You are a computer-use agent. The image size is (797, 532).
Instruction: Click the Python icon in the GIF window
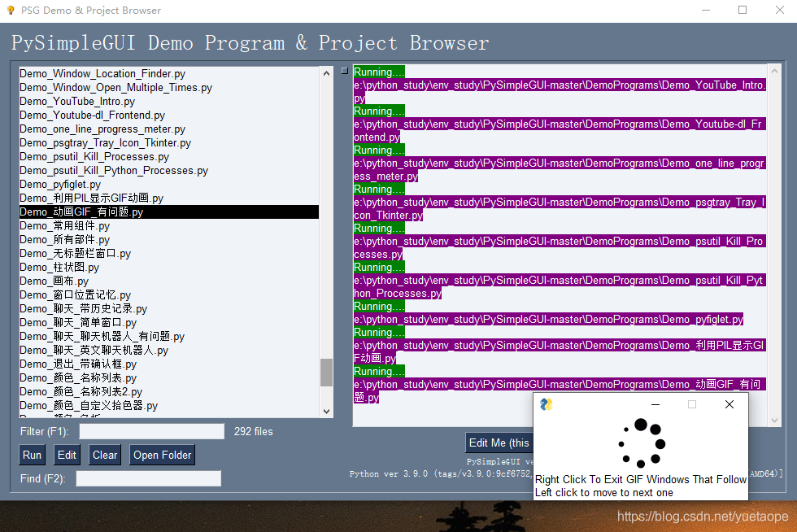tap(547, 404)
